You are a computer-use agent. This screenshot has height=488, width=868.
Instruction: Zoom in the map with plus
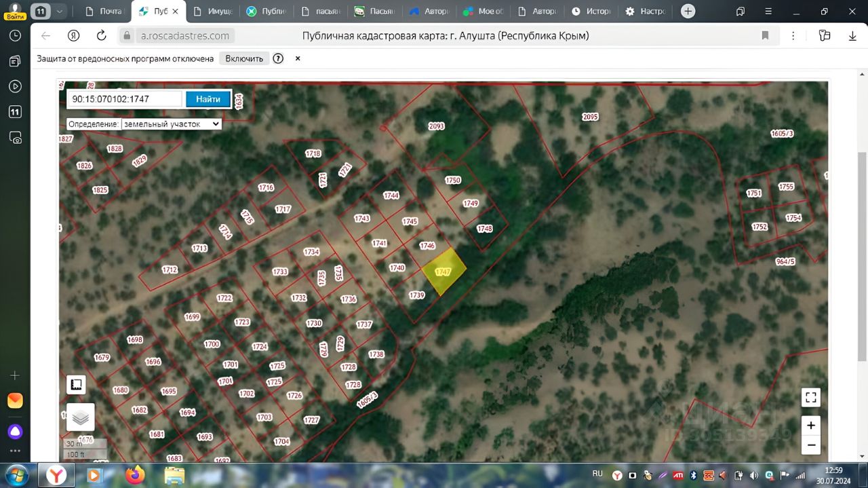point(811,426)
